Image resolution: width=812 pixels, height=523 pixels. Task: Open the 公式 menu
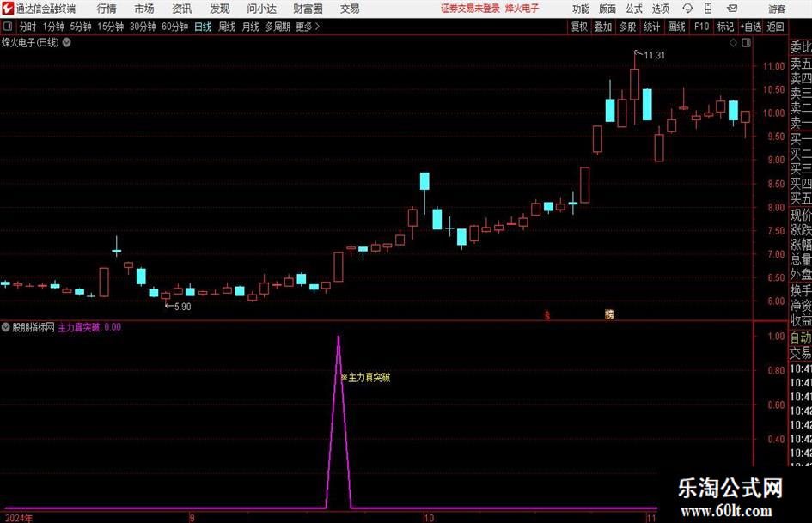click(x=634, y=9)
